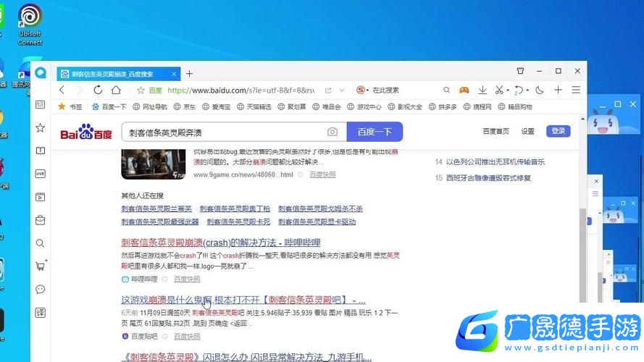Open Sogou search engine selector dropdown
Image resolution: width=644 pixels, height=362 pixels.
click(362, 90)
